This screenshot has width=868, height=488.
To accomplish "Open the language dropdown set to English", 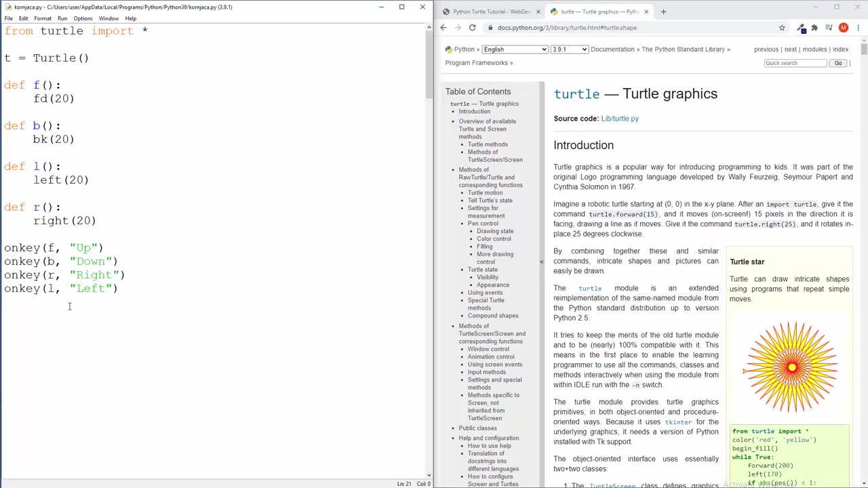I will pos(515,49).
